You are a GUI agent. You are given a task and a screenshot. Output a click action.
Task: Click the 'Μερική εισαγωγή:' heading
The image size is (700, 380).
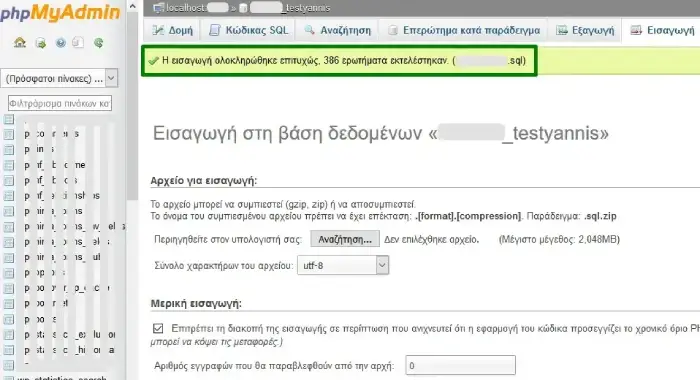[196, 304]
